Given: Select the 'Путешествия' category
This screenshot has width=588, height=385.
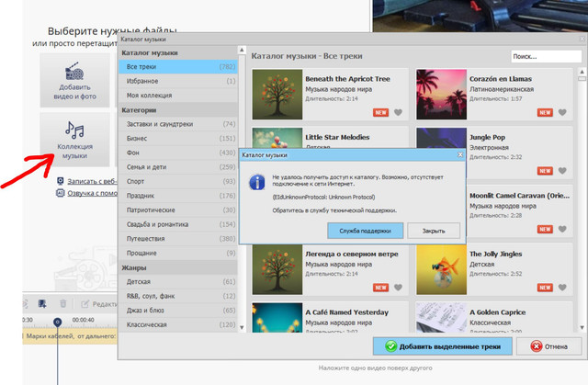Looking at the screenshot, I should click(178, 238).
